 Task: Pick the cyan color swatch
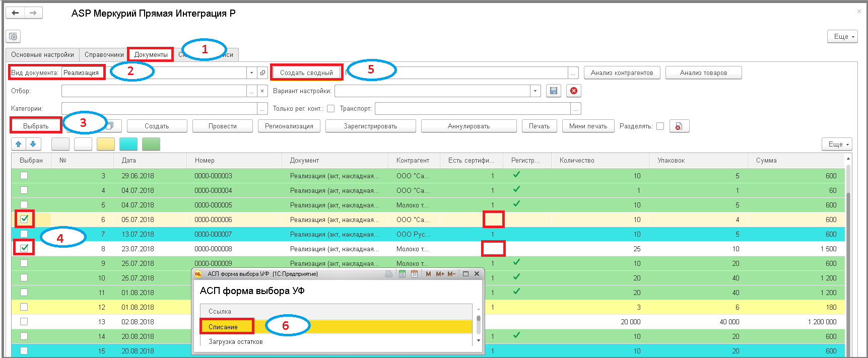pos(128,144)
